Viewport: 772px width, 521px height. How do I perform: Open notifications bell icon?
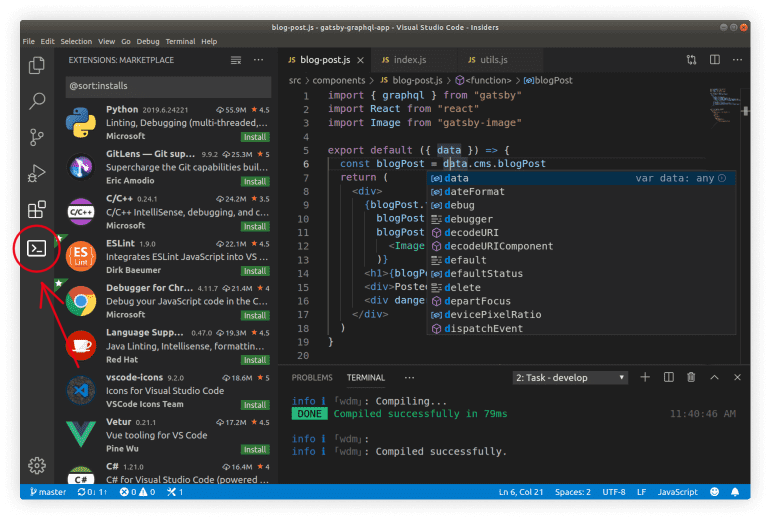click(735, 492)
